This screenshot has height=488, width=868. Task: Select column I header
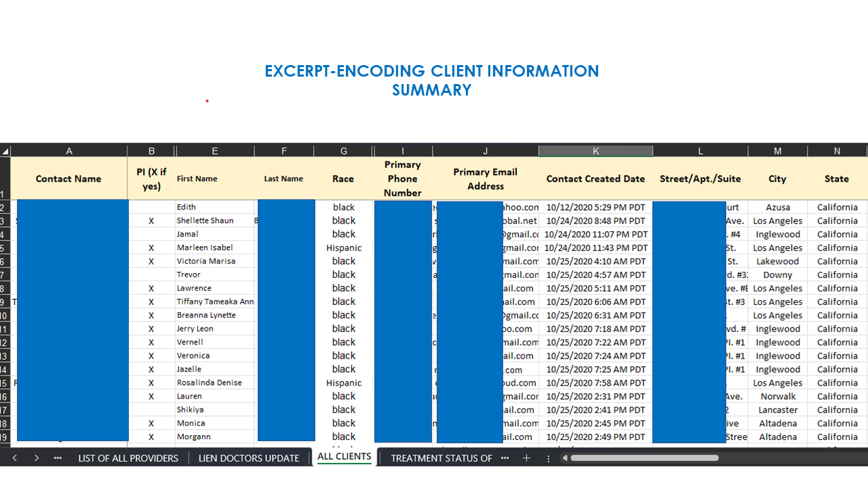pyautogui.click(x=403, y=151)
